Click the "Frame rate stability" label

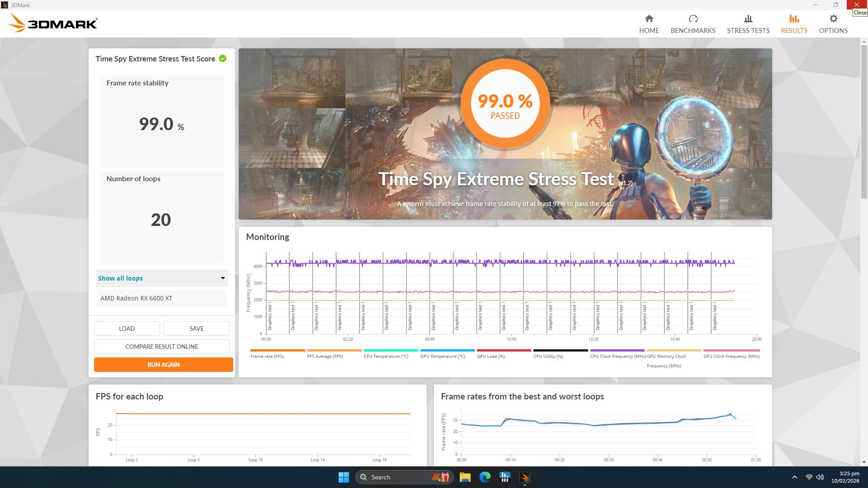pyautogui.click(x=137, y=83)
